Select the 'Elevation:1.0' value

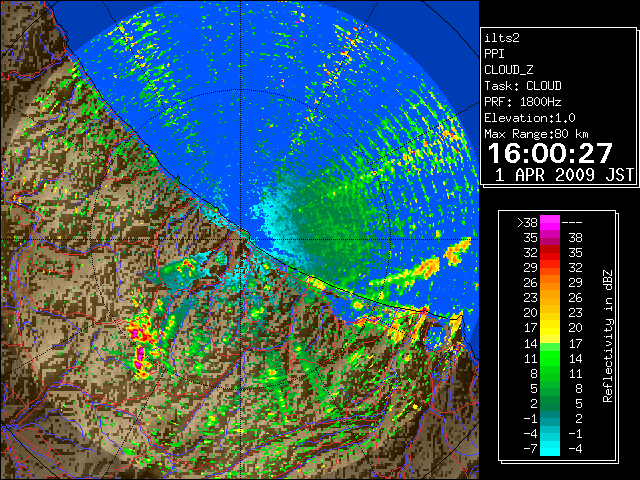coord(530,118)
